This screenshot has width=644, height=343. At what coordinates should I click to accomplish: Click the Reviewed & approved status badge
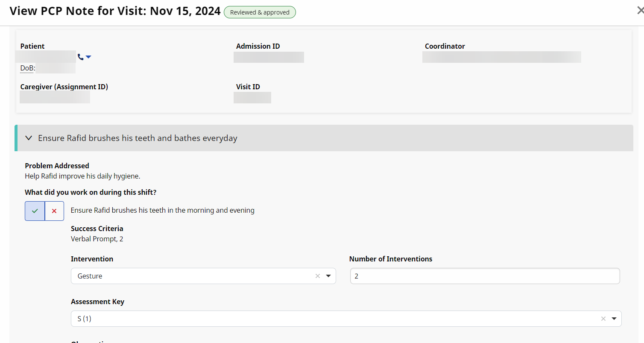coord(260,12)
